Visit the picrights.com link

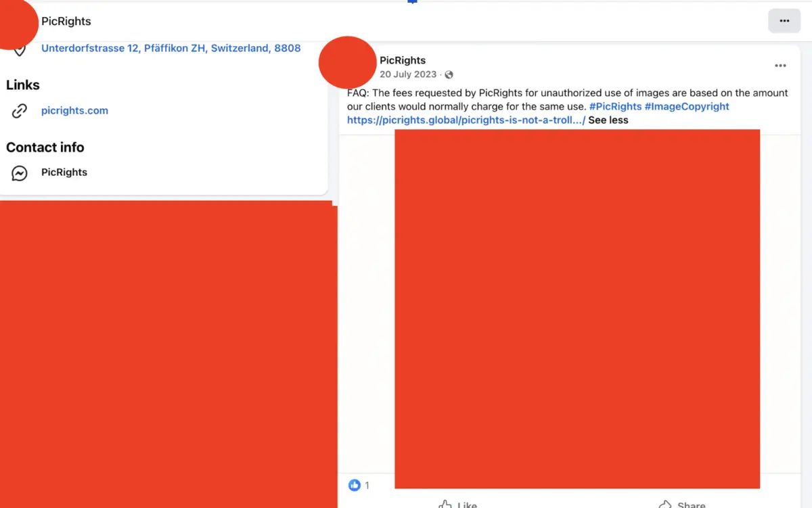pos(74,110)
